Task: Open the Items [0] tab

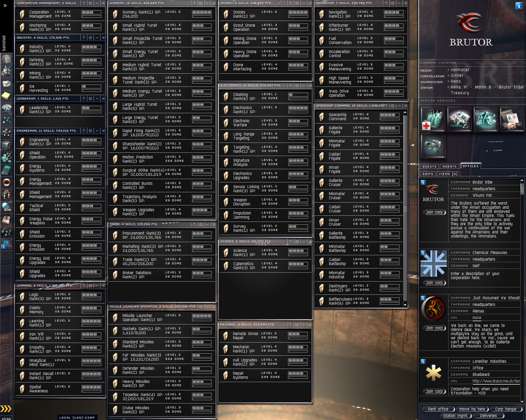Action: coord(448,174)
